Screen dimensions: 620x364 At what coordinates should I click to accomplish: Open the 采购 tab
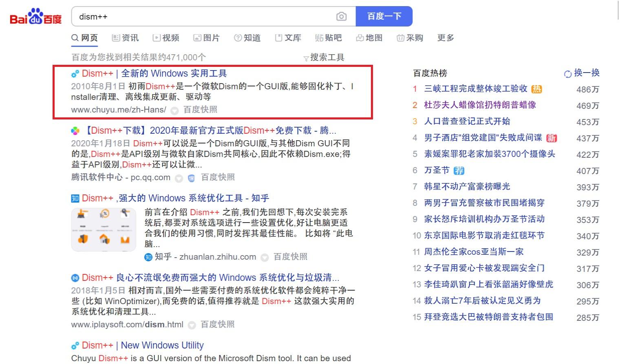tap(410, 38)
